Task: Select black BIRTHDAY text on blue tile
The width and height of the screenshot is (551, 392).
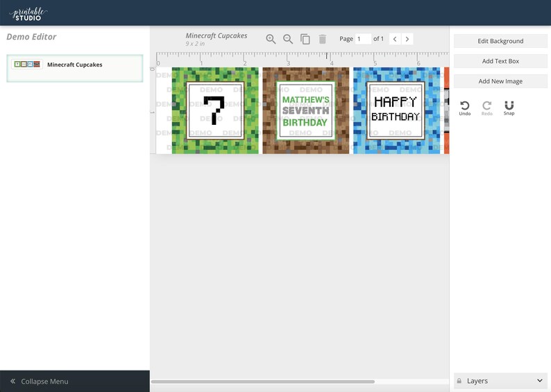Action: (396, 117)
